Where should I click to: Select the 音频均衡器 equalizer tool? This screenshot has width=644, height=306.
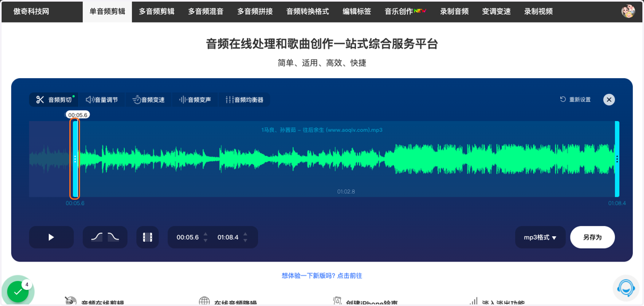click(x=245, y=100)
